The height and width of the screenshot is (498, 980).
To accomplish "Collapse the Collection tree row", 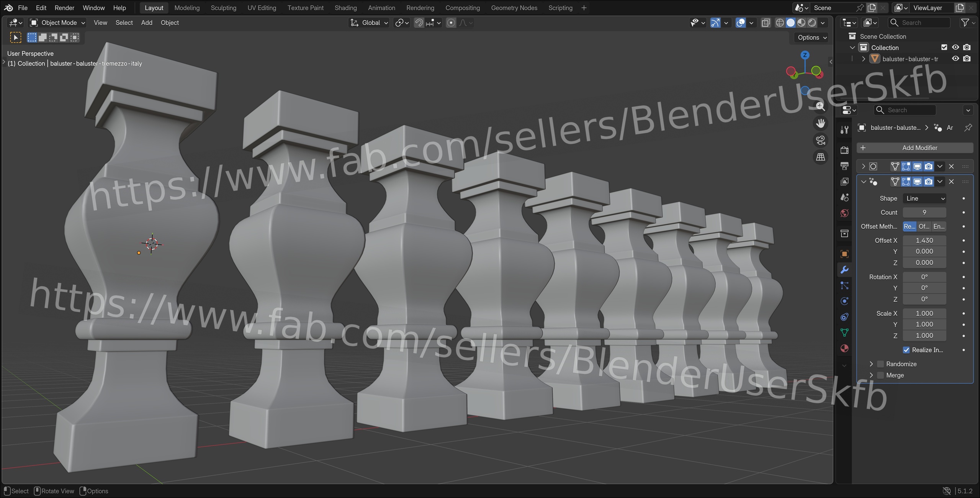I will 852,48.
